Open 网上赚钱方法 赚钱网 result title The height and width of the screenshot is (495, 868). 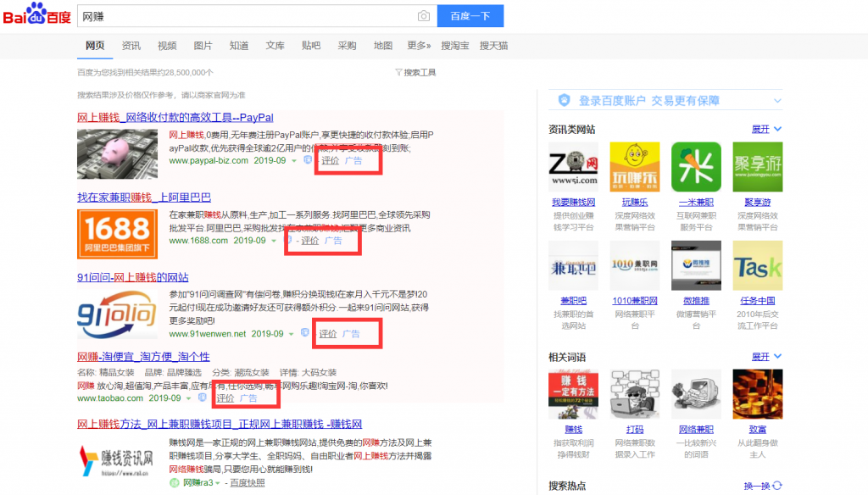220,424
